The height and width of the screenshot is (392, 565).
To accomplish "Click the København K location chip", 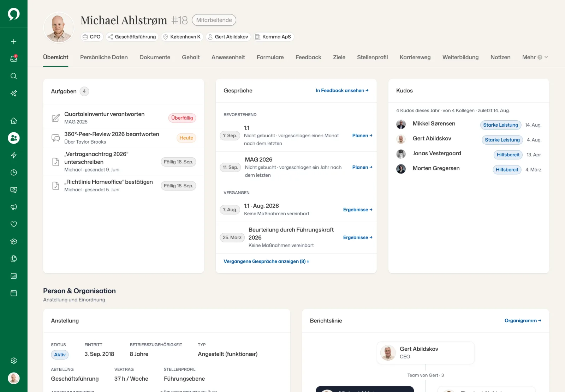I will [182, 37].
